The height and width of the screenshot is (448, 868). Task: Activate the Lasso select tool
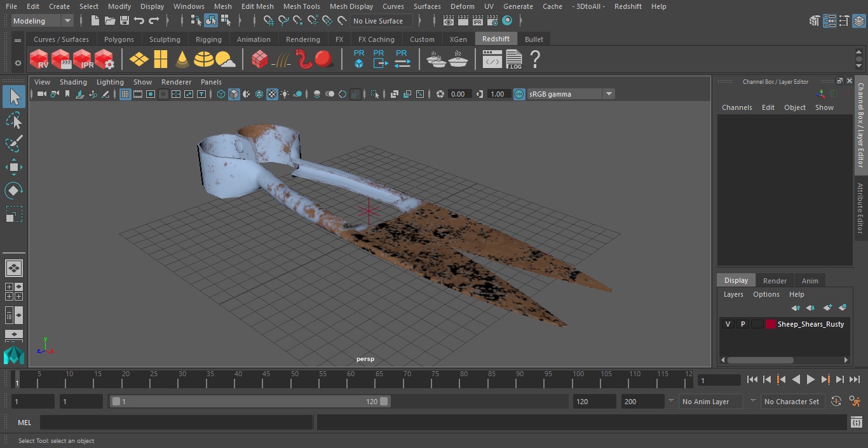click(x=13, y=120)
